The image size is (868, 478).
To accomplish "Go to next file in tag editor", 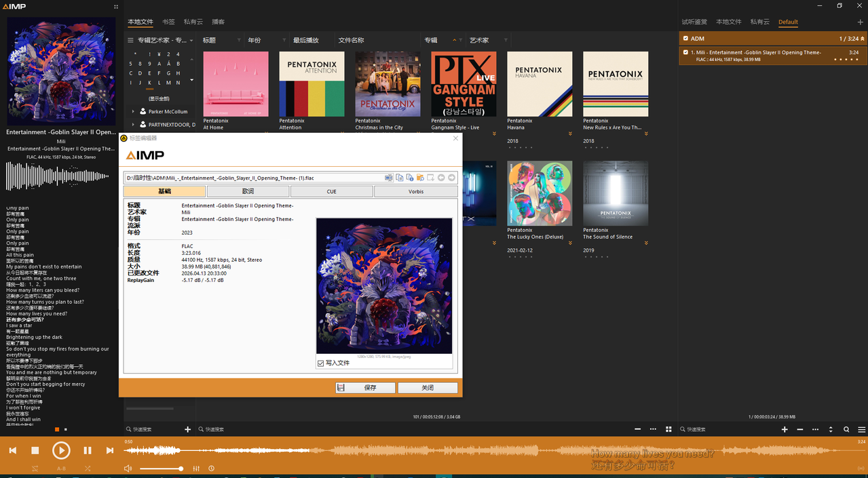I will (x=451, y=178).
